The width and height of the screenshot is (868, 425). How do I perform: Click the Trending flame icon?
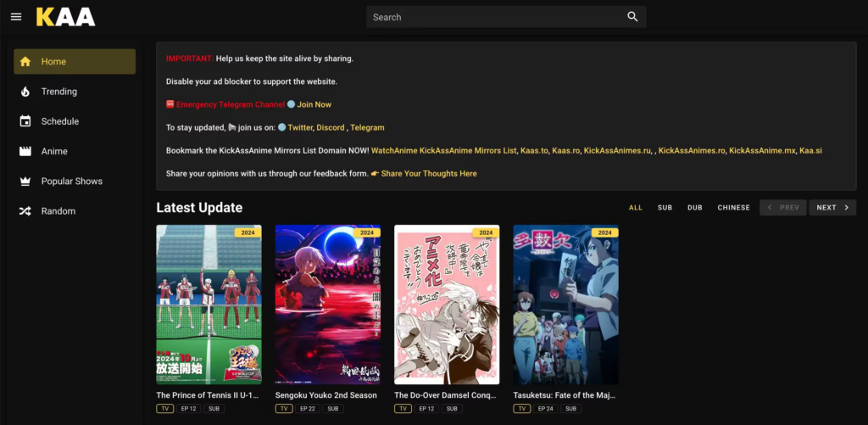pyautogui.click(x=25, y=92)
